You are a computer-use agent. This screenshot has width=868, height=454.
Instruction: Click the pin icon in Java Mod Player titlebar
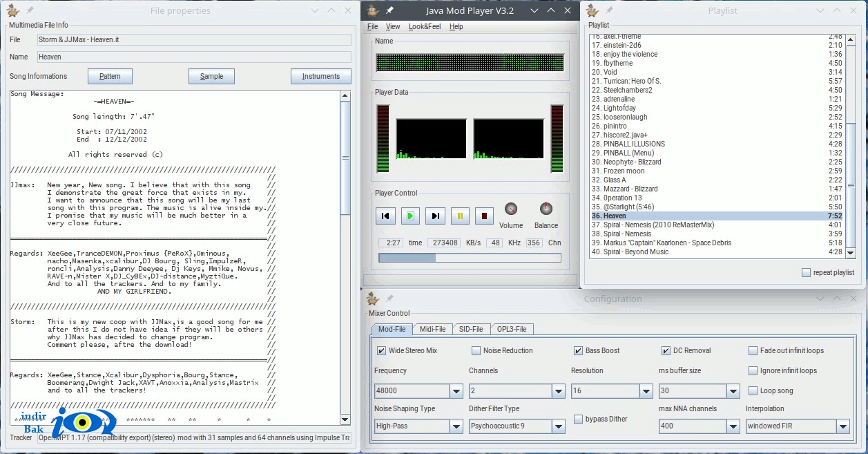(x=390, y=10)
